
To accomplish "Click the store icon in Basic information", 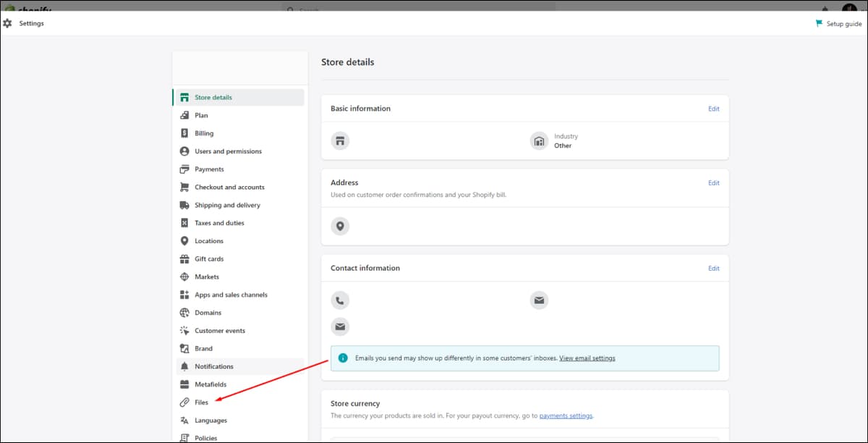I will tap(340, 140).
